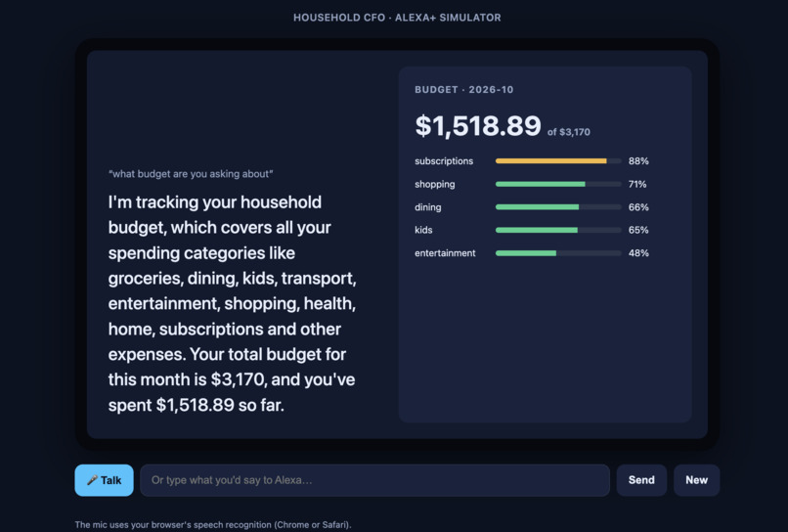Click the 65% value

point(638,230)
